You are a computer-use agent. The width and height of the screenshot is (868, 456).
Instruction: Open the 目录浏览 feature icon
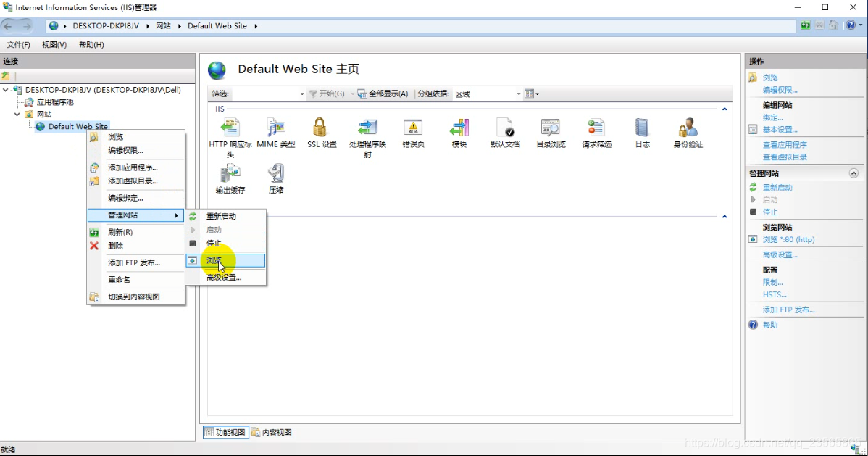pyautogui.click(x=550, y=128)
